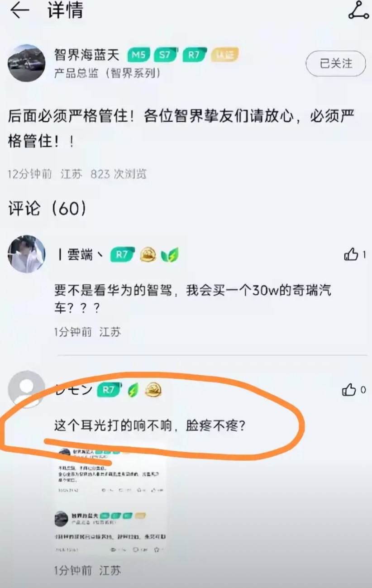Tap the green leaf badge beside 丨雲端丶
372x588 pixels.
click(170, 255)
